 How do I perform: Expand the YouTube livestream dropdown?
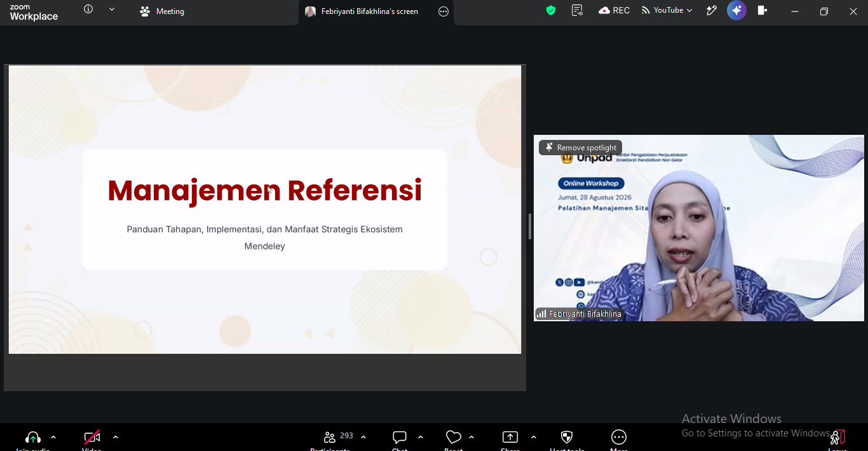(667, 10)
